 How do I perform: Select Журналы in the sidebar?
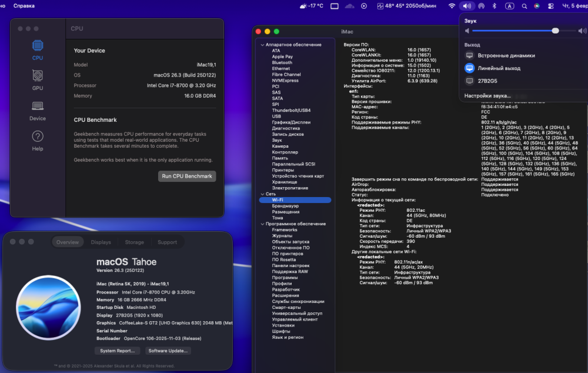tap(282, 236)
